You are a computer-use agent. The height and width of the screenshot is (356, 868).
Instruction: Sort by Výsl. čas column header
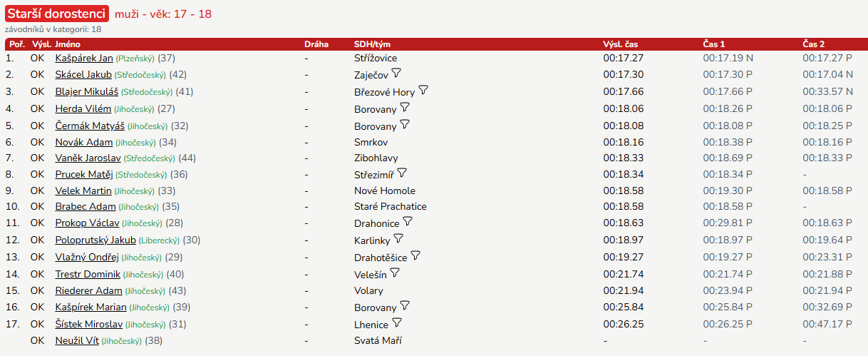click(620, 44)
